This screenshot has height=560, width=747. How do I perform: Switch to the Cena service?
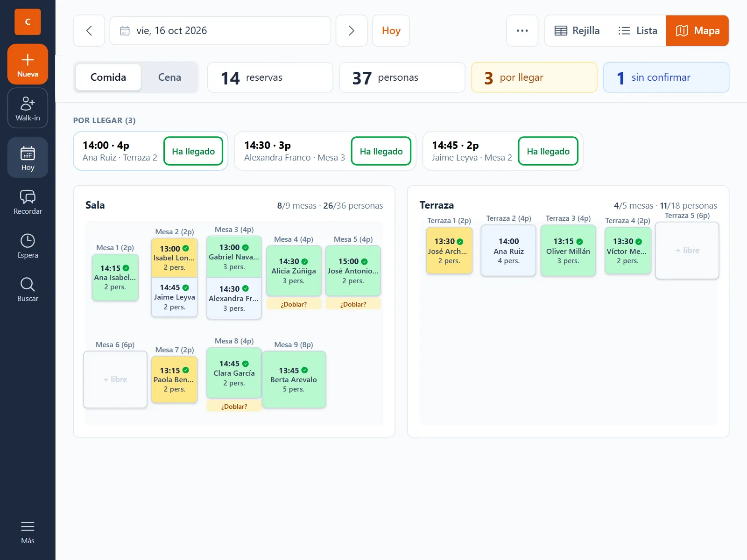pos(169,77)
